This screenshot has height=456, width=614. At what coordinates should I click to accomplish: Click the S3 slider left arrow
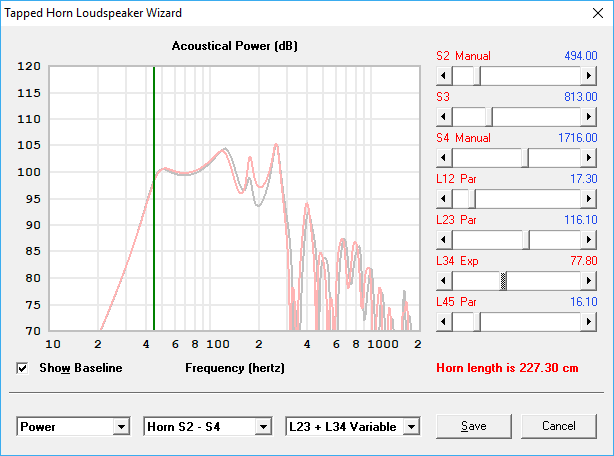point(444,117)
